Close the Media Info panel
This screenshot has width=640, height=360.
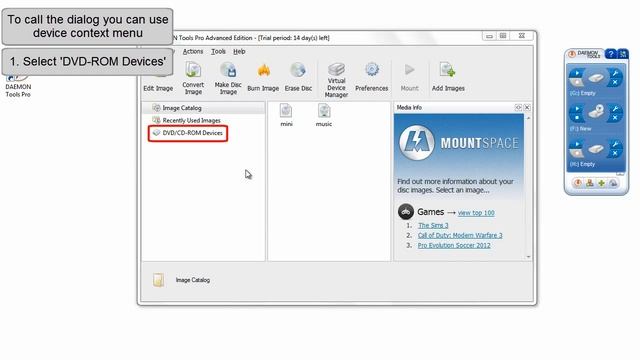527,107
